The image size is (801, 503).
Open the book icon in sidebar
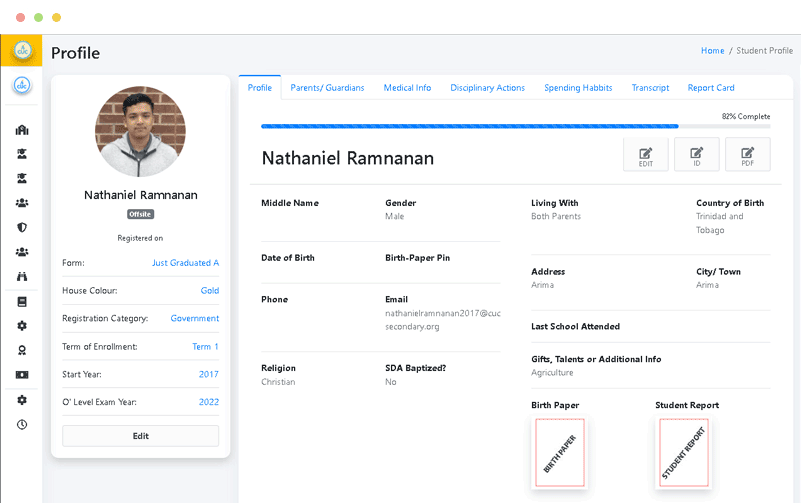(22, 301)
